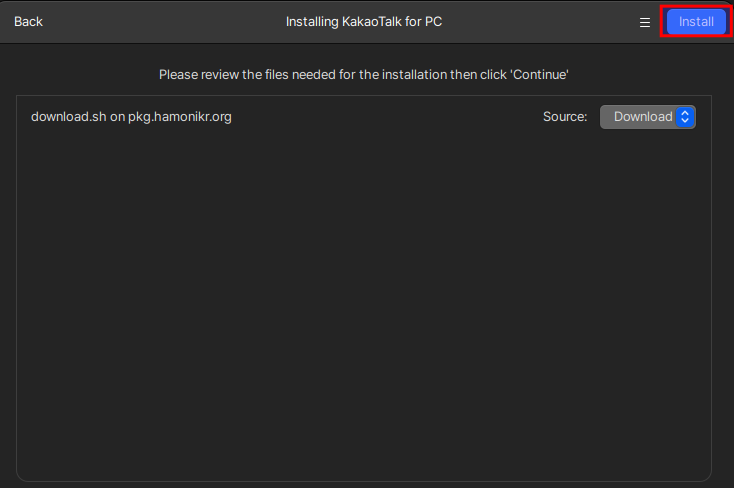Screen dimensions: 734x488
Task: Click the 'pkg.hamonikr.org' host text
Action: [180, 117]
